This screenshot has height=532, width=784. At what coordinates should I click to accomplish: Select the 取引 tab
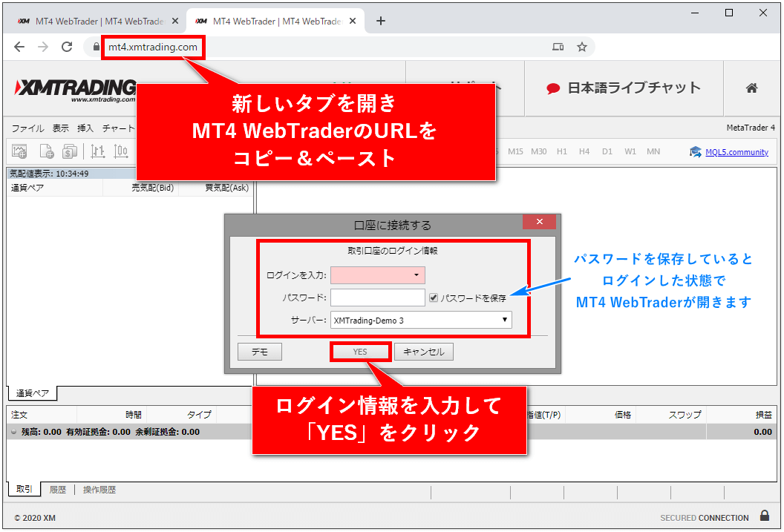[x=24, y=489]
